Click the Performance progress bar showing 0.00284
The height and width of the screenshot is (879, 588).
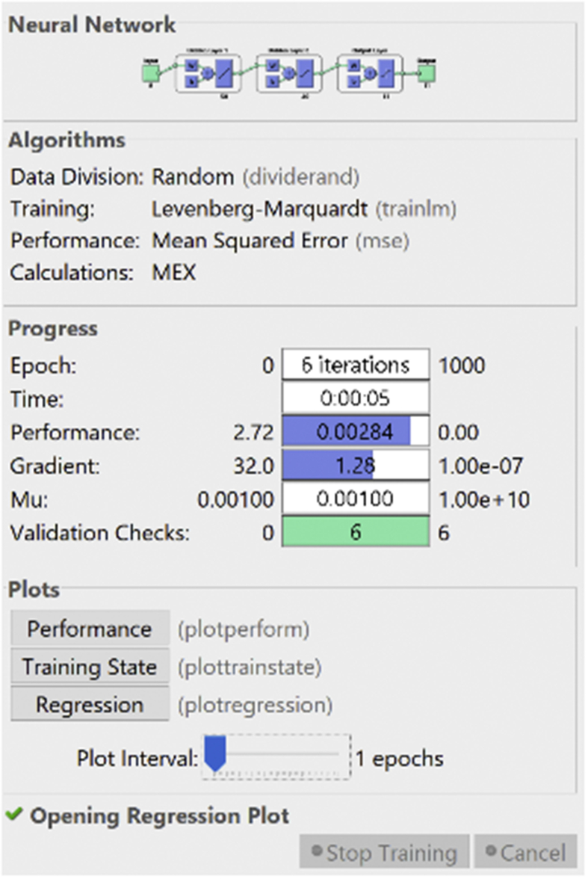(356, 432)
